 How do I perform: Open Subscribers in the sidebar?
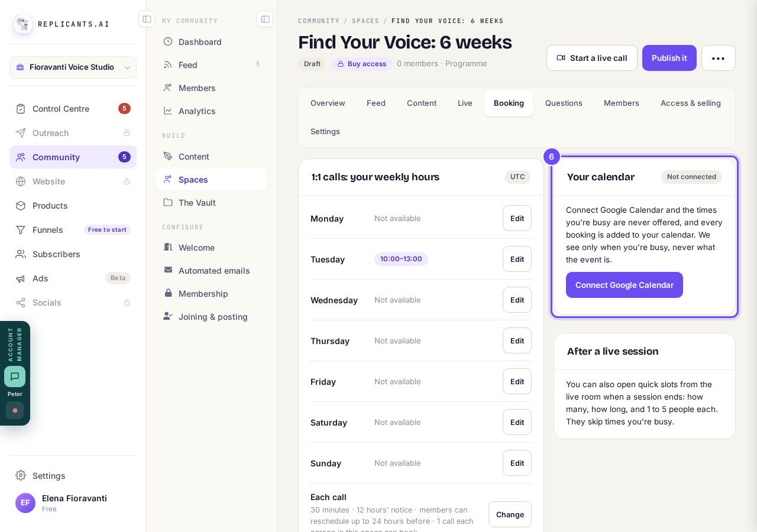73,254
